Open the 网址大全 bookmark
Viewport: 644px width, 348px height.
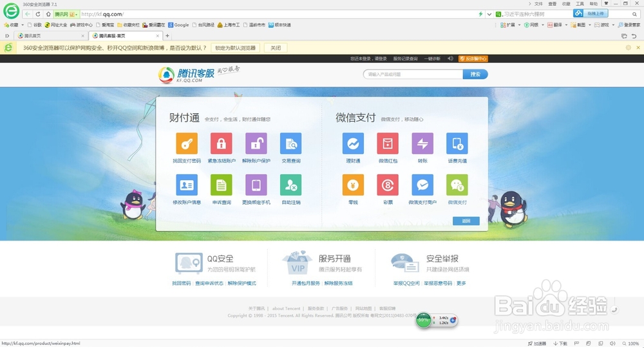pyautogui.click(x=56, y=25)
